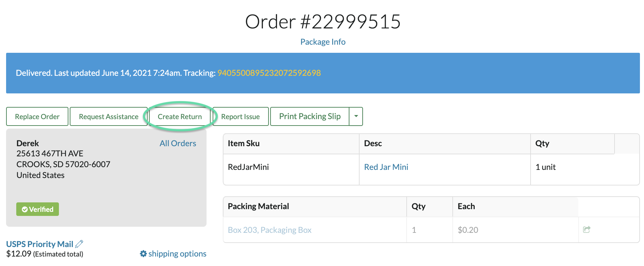Viewport: 644px width, 266px height.
Task: Click the shipping options link text
Action: pyautogui.click(x=177, y=254)
